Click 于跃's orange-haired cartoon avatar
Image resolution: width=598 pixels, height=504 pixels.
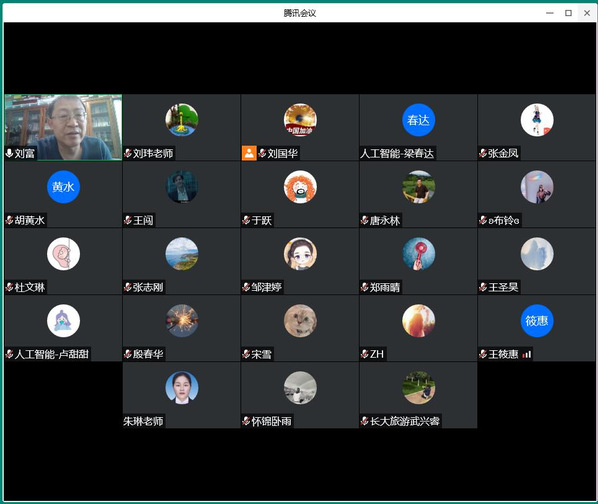(300, 187)
